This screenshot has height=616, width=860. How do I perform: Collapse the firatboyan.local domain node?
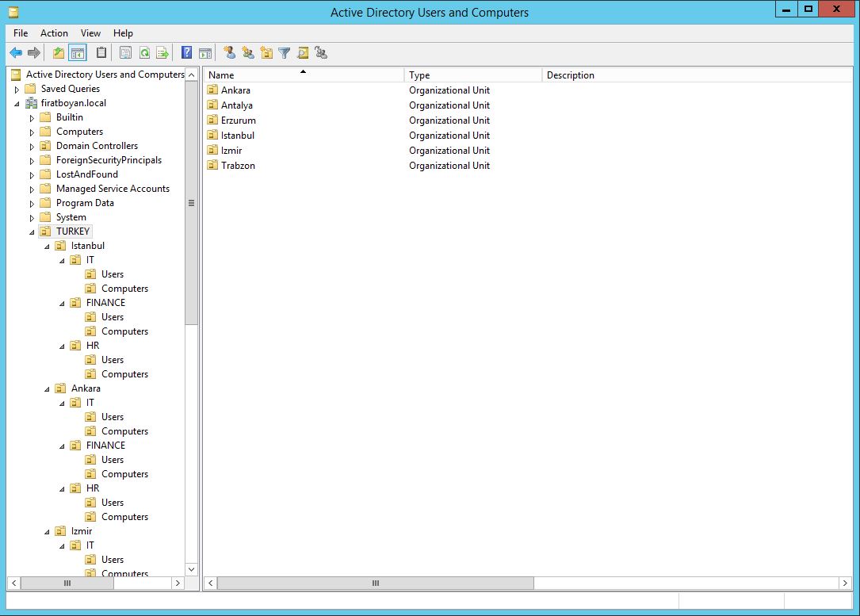tap(17, 103)
